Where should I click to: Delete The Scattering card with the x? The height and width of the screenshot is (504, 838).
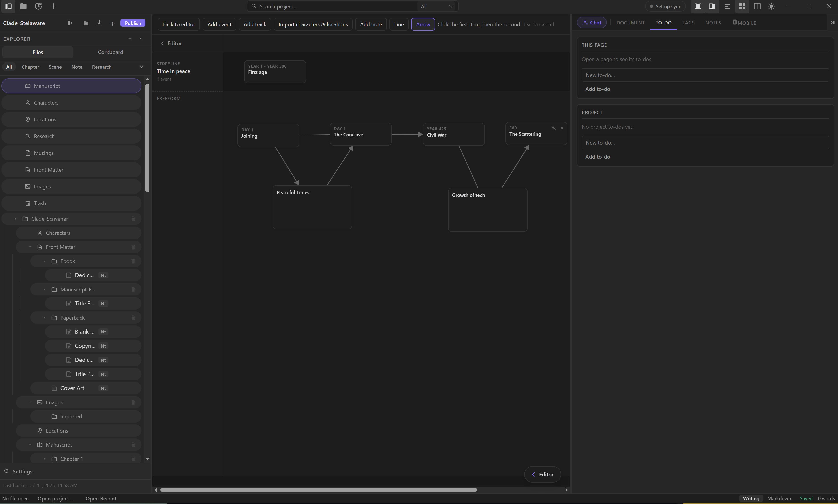pos(562,128)
